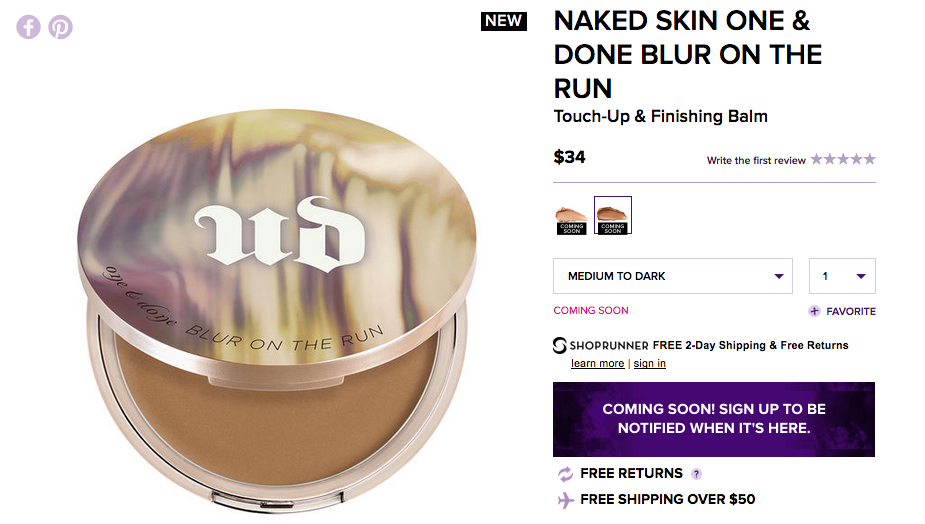Add product to favorites via Favorite
Image resolution: width=925 pixels, height=524 pixels.
(x=851, y=312)
